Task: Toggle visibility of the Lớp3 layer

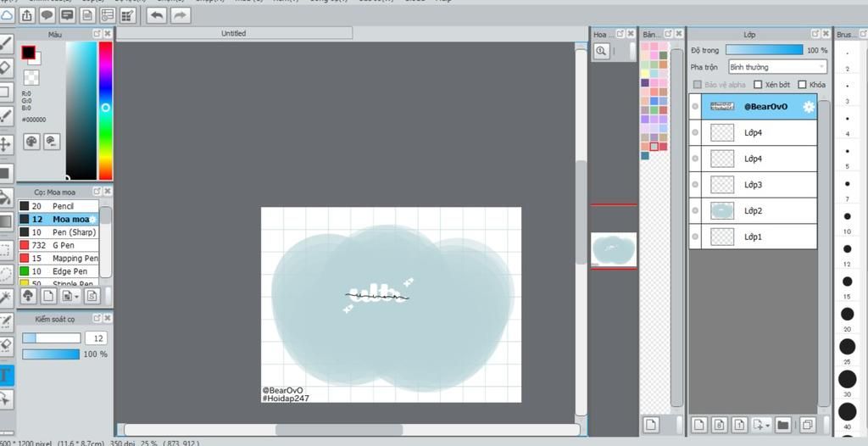Action: (695, 185)
